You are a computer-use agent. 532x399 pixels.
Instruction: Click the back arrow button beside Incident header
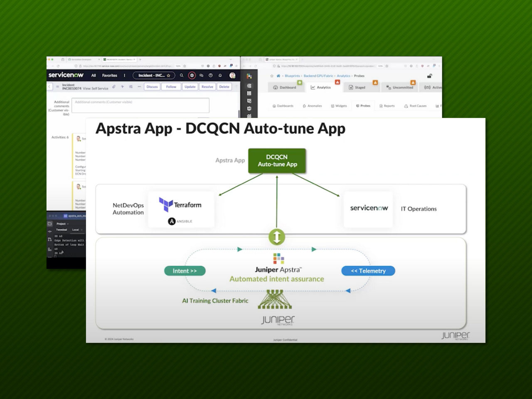click(x=49, y=87)
